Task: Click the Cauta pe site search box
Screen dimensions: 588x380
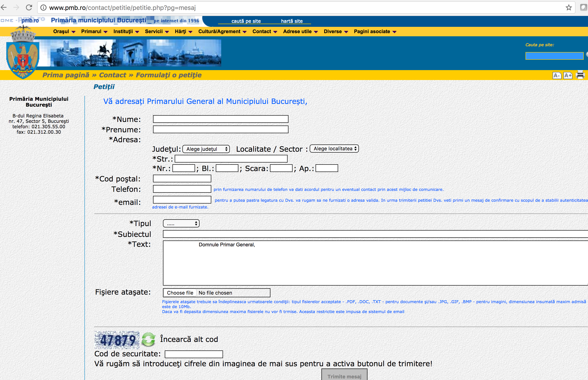Action: (554, 56)
